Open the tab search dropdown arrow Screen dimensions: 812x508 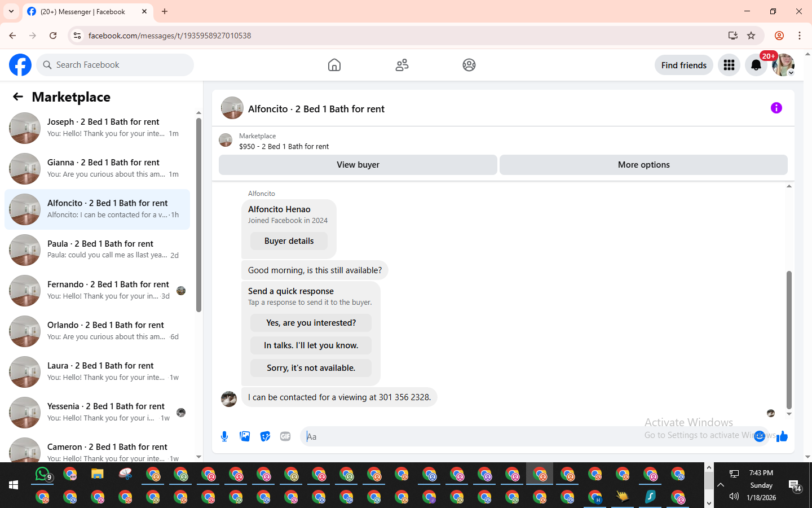pyautogui.click(x=11, y=11)
